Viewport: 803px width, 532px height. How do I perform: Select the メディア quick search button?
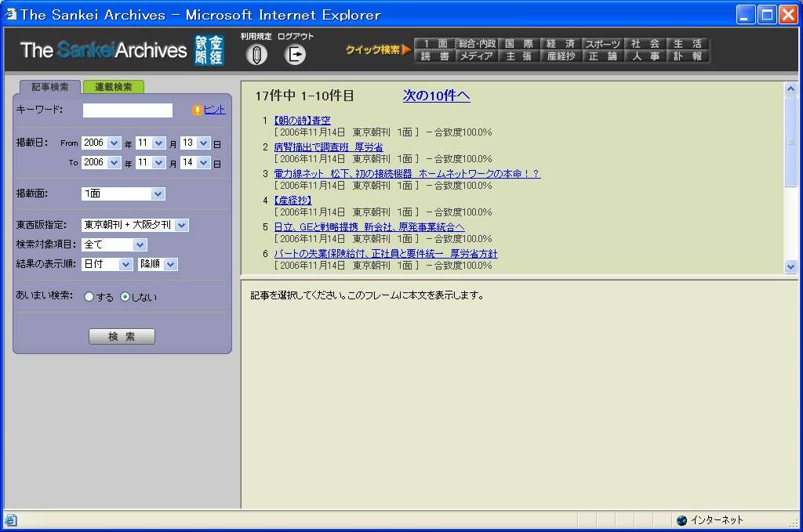[x=476, y=56]
